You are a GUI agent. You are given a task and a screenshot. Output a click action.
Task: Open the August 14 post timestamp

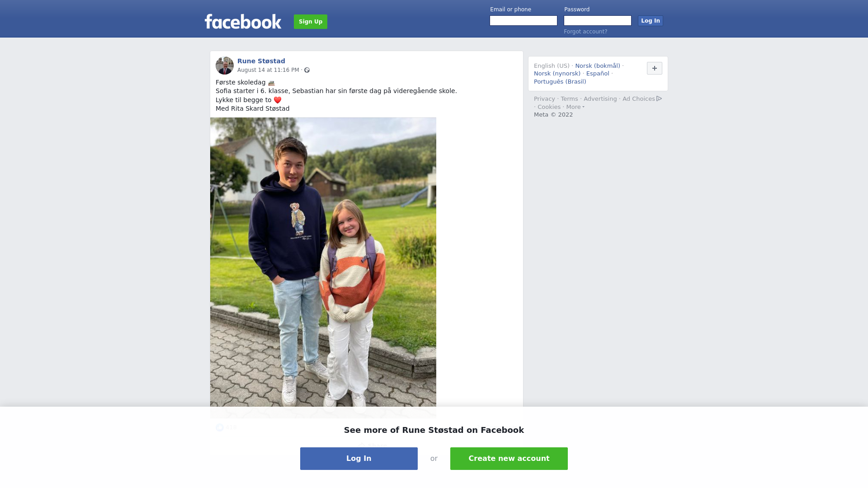[x=268, y=70]
